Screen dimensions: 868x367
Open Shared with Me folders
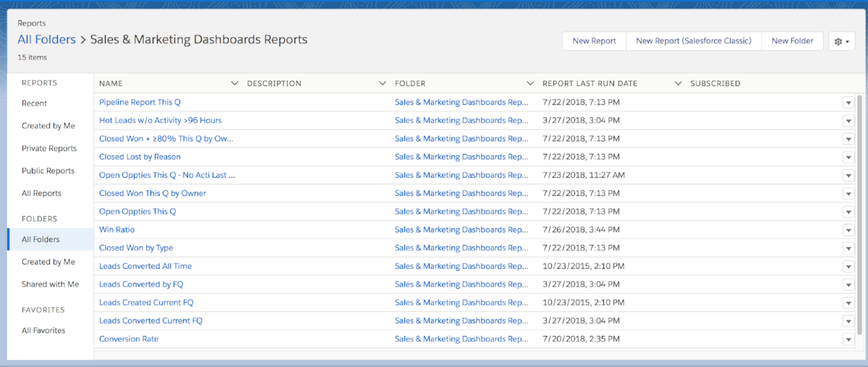(x=51, y=284)
